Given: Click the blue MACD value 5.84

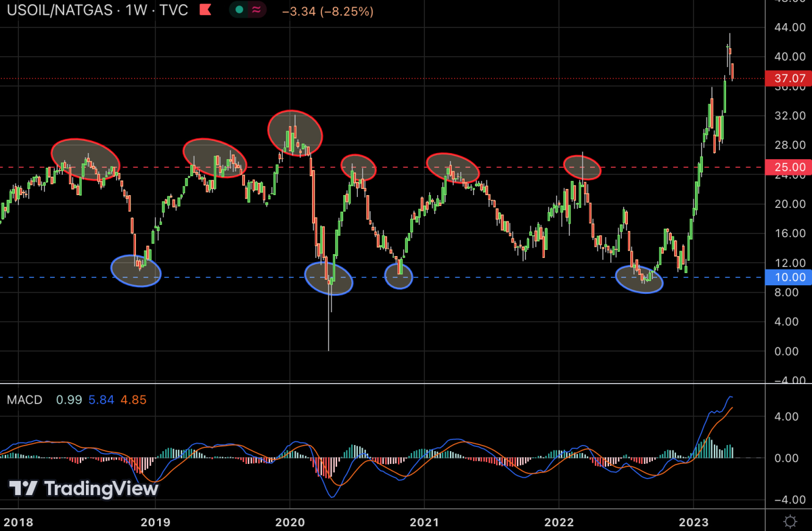Looking at the screenshot, I should [101, 400].
